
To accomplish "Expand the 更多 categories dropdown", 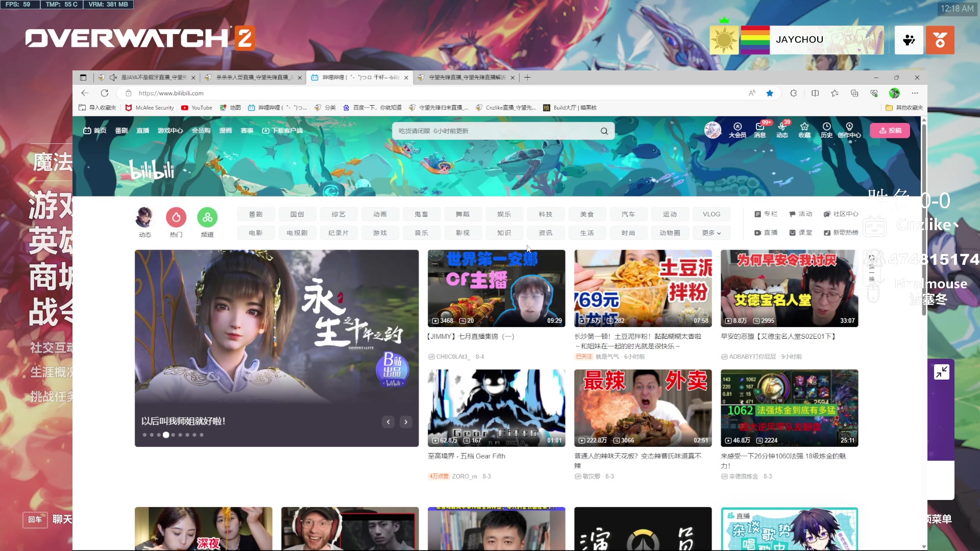I will (x=711, y=233).
